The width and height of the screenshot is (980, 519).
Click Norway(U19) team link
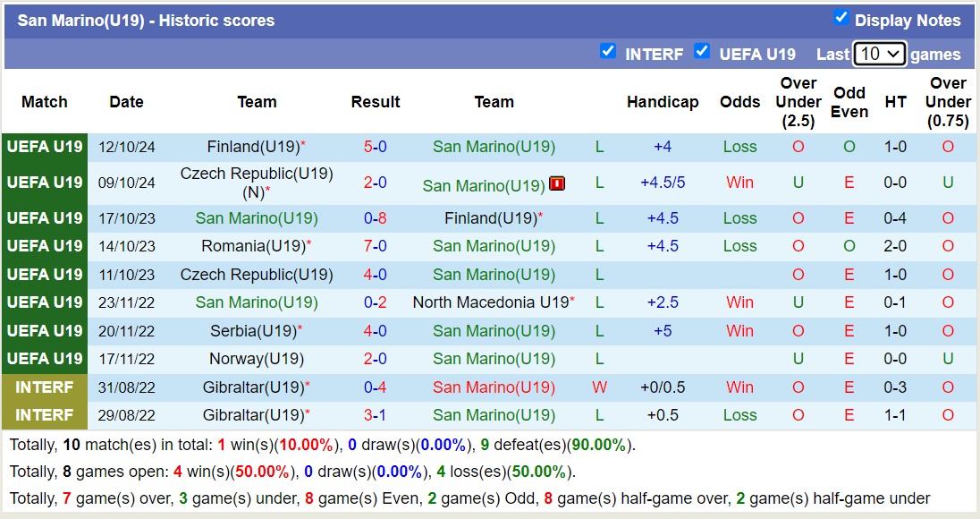(256, 359)
